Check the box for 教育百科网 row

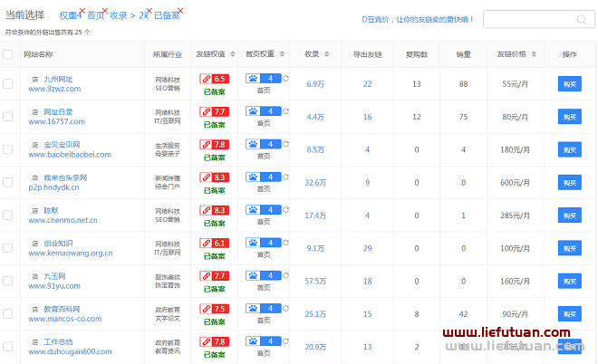pyautogui.click(x=7, y=313)
